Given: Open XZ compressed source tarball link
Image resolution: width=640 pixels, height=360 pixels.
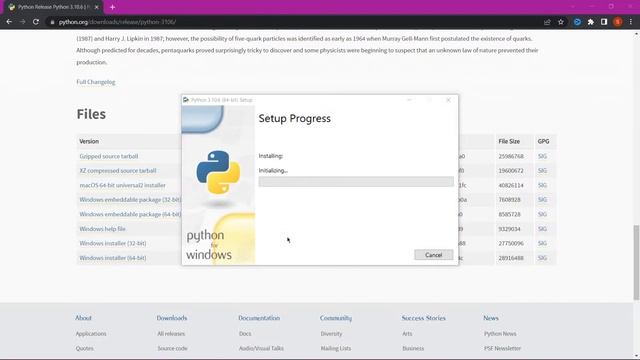Looking at the screenshot, I should (x=118, y=171).
